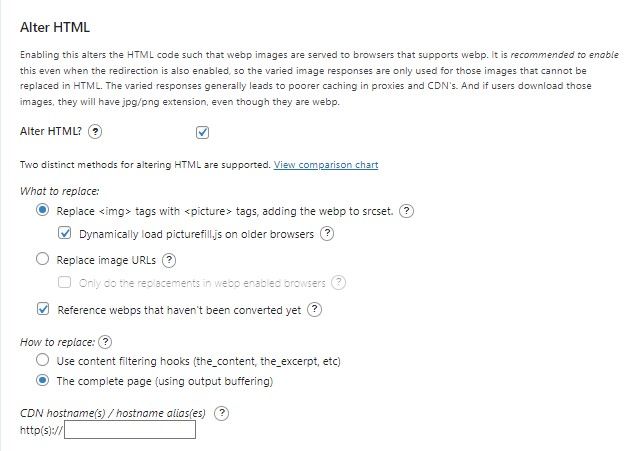Image resolution: width=640 pixels, height=451 pixels.
Task: Check Only do replacements in webp browsers
Action: [64, 282]
